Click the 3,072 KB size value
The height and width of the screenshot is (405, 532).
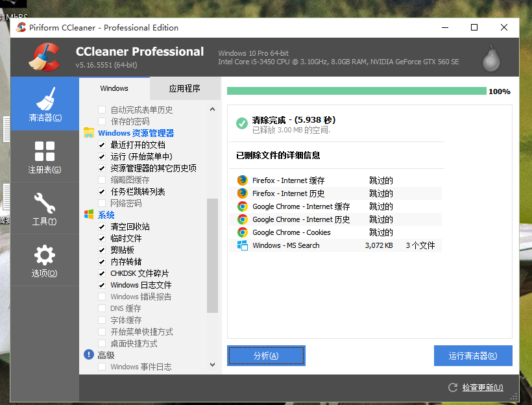pos(379,245)
